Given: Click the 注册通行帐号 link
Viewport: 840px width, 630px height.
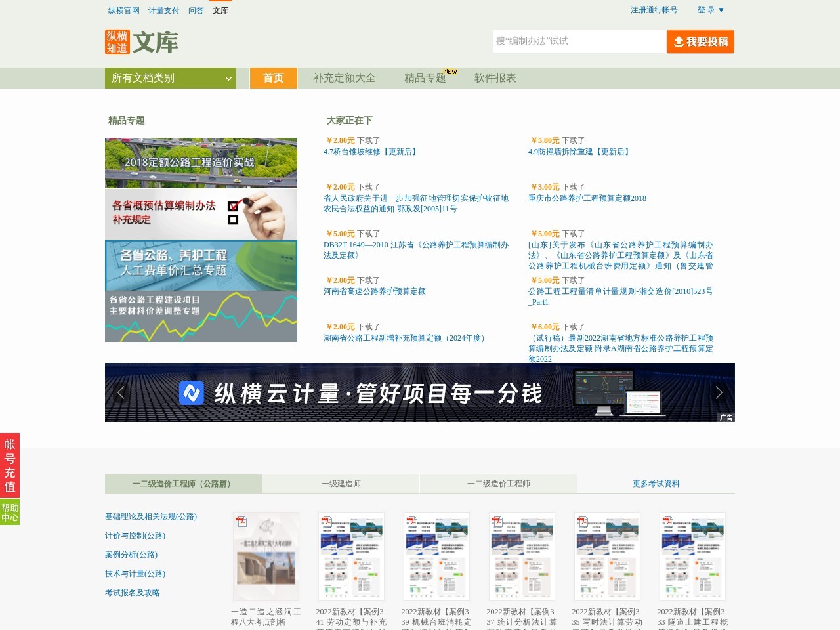Looking at the screenshot, I should click(654, 10).
